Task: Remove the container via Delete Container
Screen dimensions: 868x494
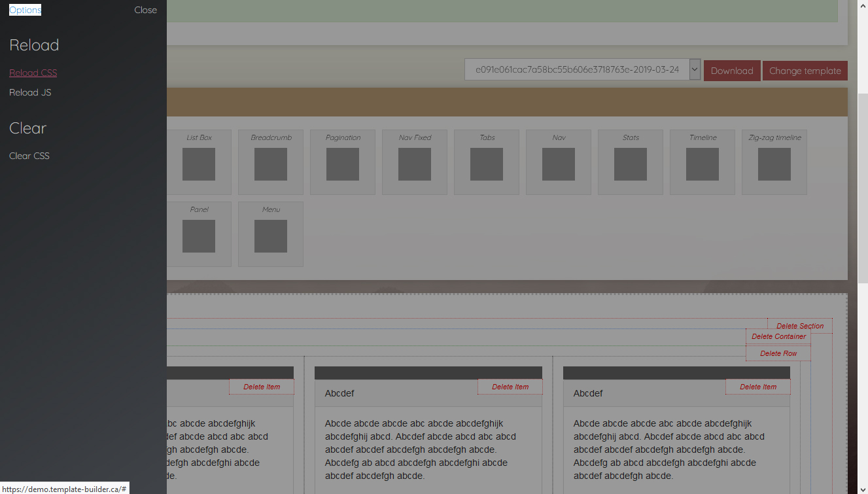Action: pyautogui.click(x=778, y=336)
